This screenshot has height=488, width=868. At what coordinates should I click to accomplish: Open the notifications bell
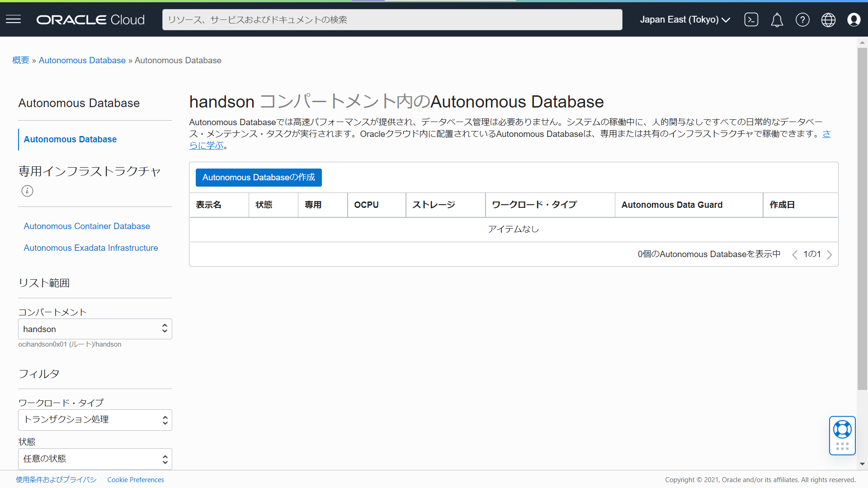click(777, 20)
